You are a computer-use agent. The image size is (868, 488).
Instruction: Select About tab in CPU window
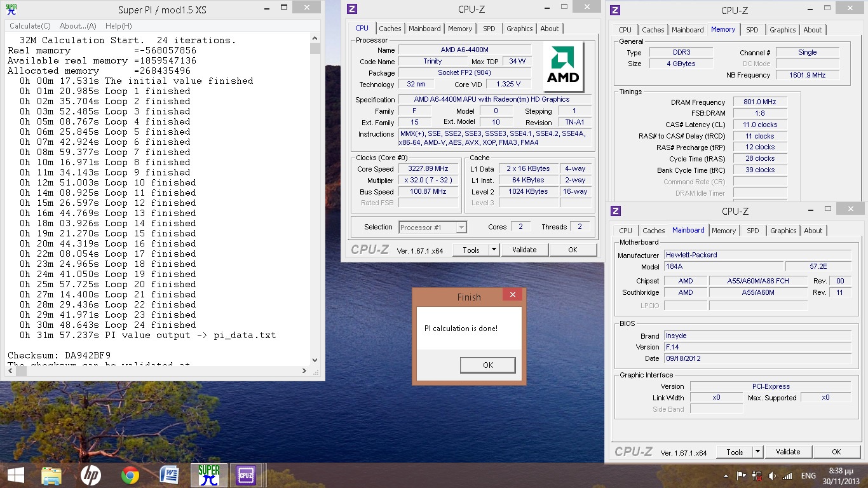click(550, 29)
